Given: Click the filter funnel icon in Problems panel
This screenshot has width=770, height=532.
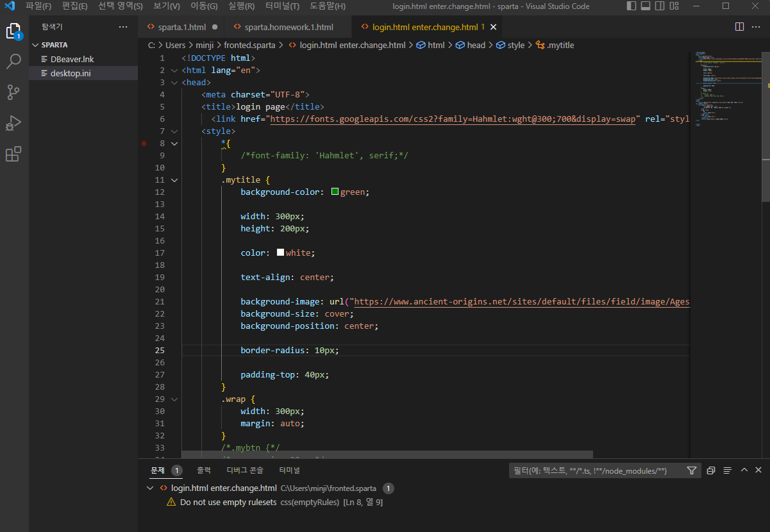Looking at the screenshot, I should click(x=691, y=470).
